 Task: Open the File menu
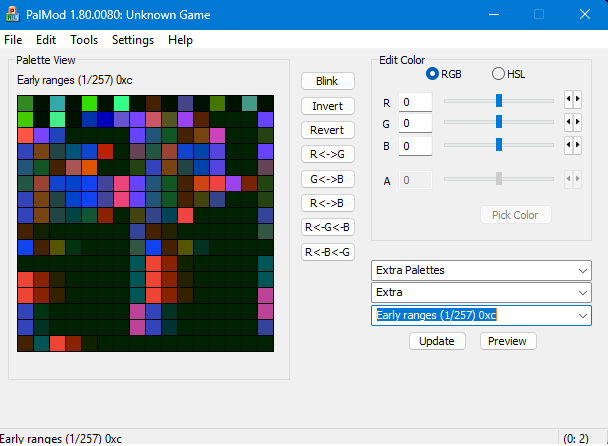(13, 40)
